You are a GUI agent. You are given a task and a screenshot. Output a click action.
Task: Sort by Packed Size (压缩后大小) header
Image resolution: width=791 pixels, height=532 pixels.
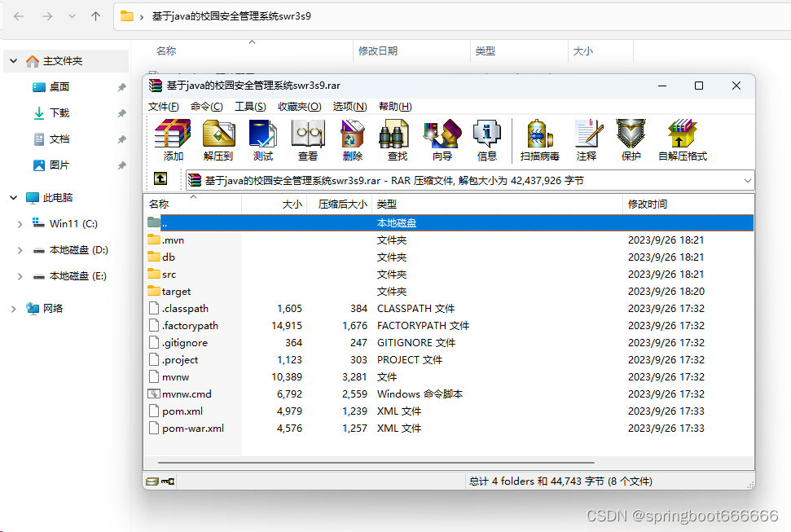point(339,204)
